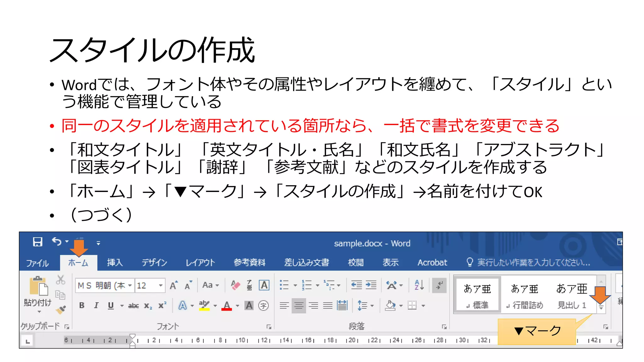Viewport: 644px width, 362px height.
Task: Toggle Underline formatting
Action: (111, 305)
